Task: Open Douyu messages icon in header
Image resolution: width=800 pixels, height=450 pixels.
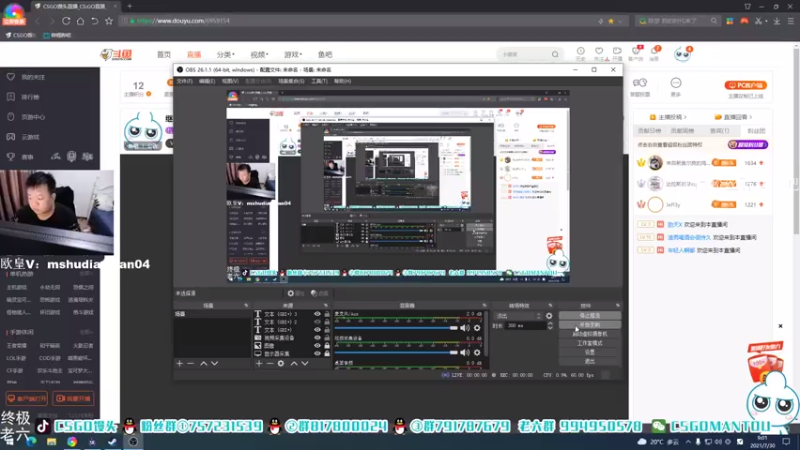Action: (654, 52)
